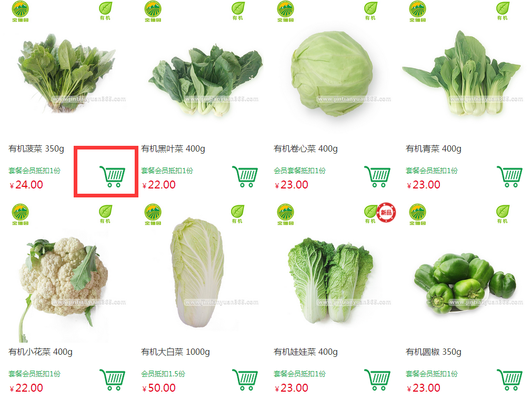Add 有机小花菜 400g to cart

112,380
